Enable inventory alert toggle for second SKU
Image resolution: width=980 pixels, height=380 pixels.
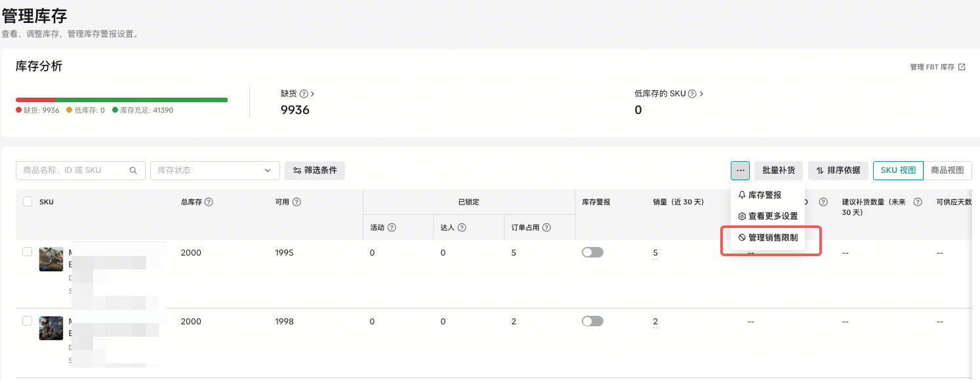tap(592, 321)
